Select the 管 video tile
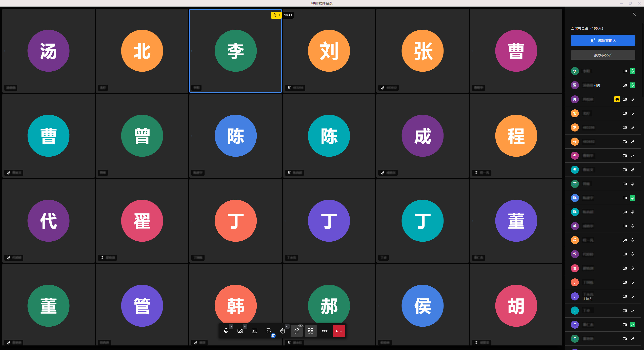Image resolution: width=644 pixels, height=350 pixels. 142,305
